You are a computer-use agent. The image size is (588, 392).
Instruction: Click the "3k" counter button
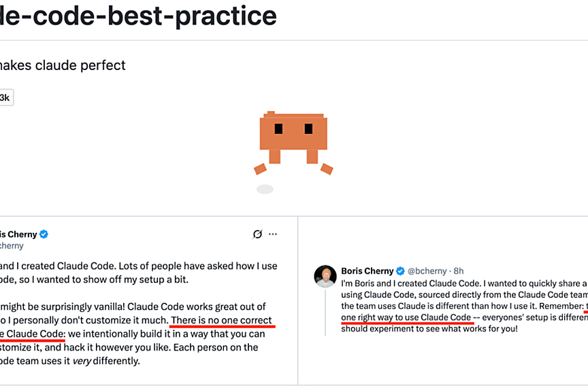[x=6, y=97]
